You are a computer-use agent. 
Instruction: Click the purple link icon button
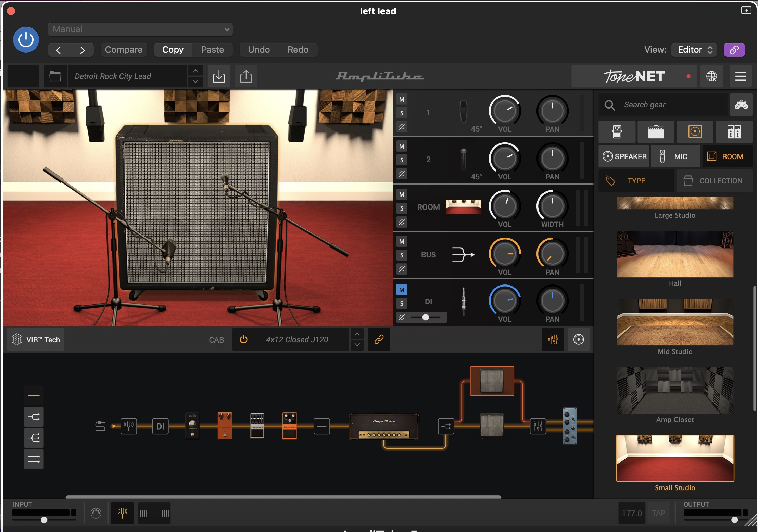[734, 50]
